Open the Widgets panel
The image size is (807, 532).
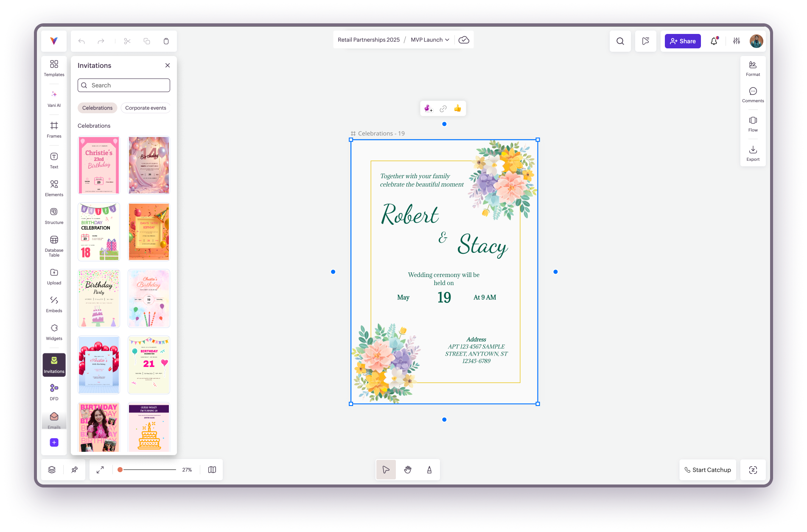tap(54, 332)
